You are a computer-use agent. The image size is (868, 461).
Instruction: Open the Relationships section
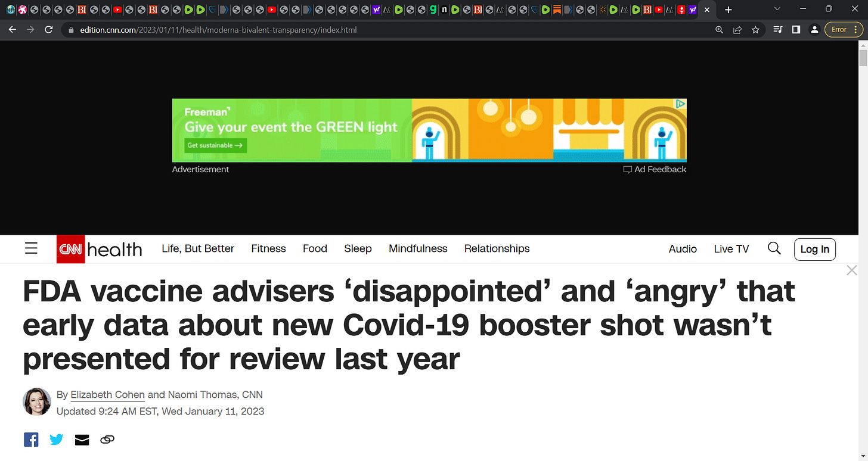pos(497,248)
